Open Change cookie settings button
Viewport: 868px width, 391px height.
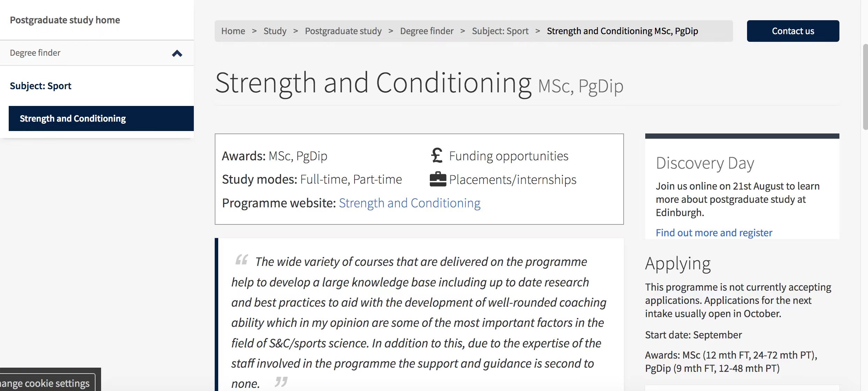click(45, 383)
